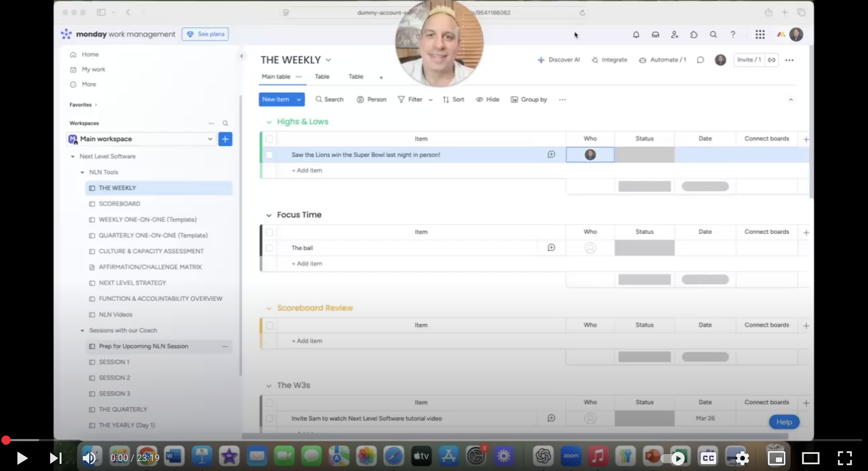Open conversation for The ball item
The width and height of the screenshot is (868, 471).
[x=551, y=248]
